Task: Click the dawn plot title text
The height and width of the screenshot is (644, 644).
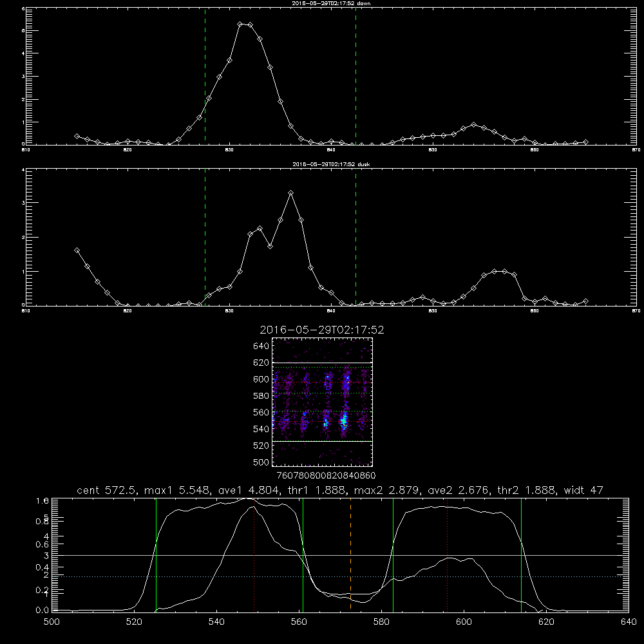Action: tap(331, 3)
